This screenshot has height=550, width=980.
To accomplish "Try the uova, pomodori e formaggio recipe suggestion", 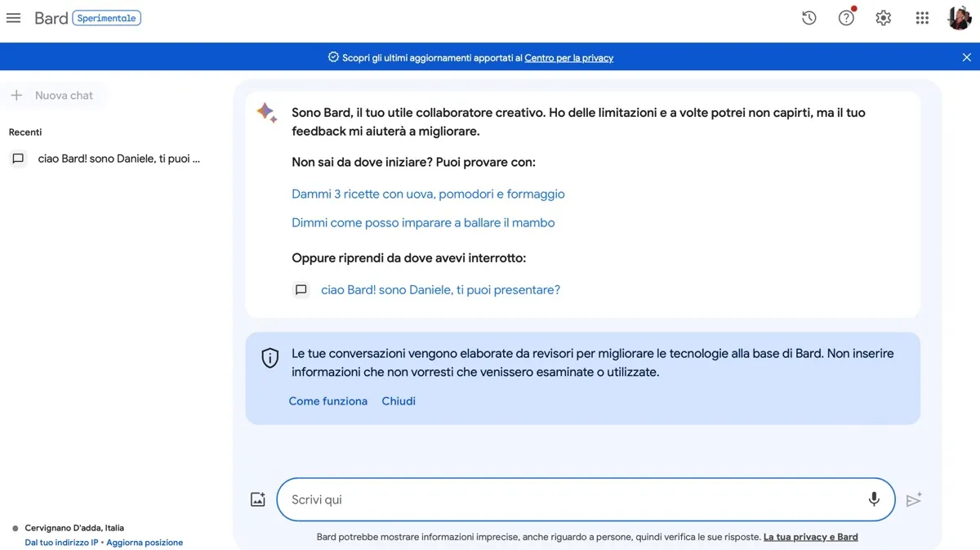I will pos(428,194).
